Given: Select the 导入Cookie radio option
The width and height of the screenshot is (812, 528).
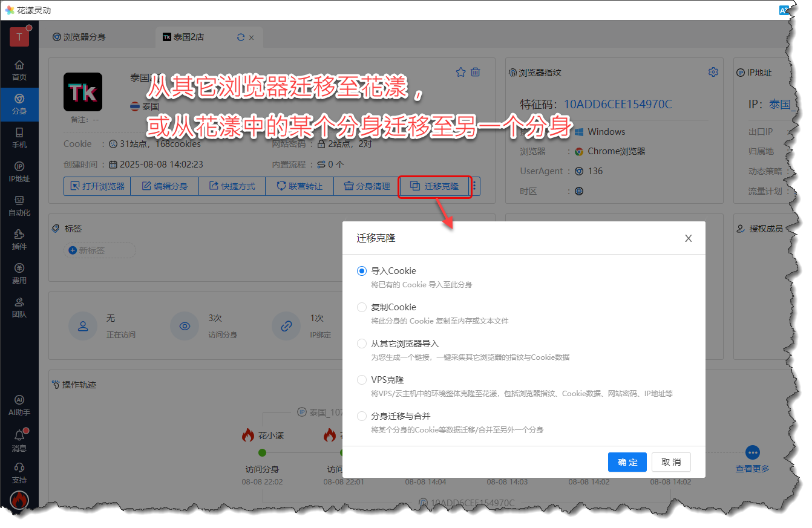Looking at the screenshot, I should (x=362, y=271).
